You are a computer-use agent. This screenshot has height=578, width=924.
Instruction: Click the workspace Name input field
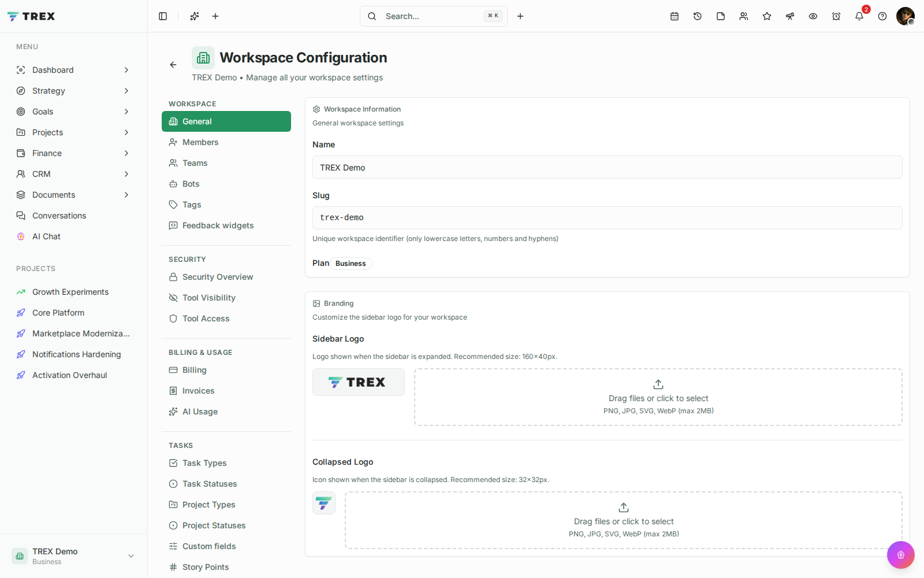[608, 167]
